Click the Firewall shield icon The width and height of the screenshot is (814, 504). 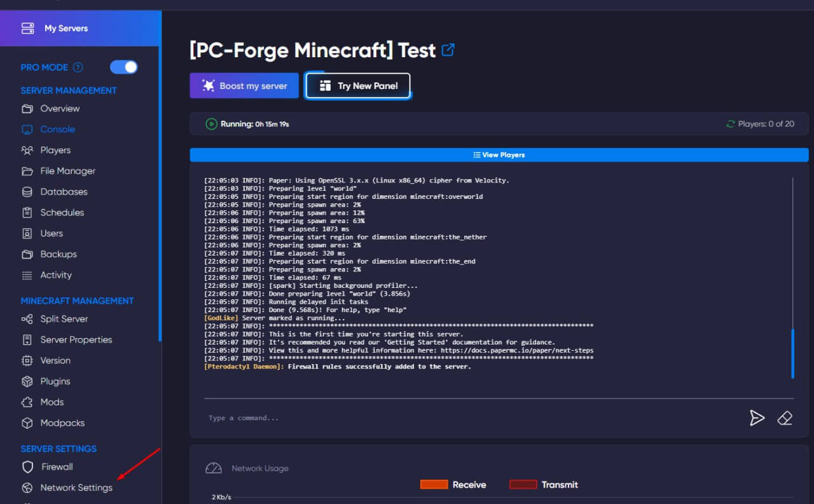click(29, 467)
